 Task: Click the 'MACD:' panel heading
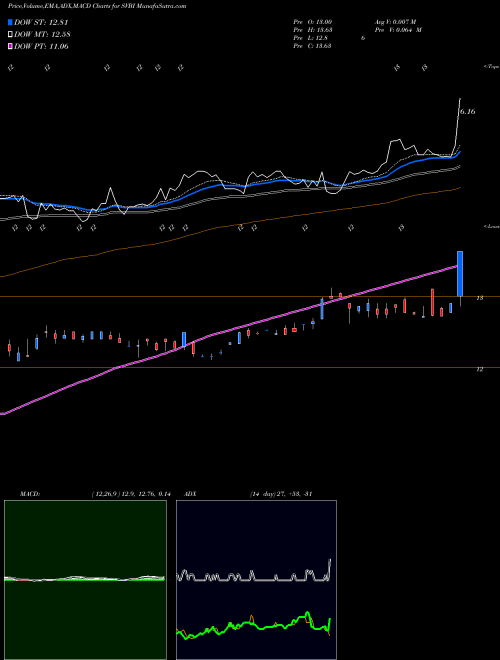(30, 494)
